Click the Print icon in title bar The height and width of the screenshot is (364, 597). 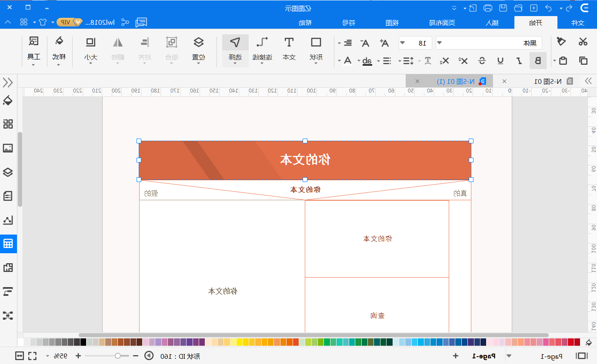pos(488,8)
